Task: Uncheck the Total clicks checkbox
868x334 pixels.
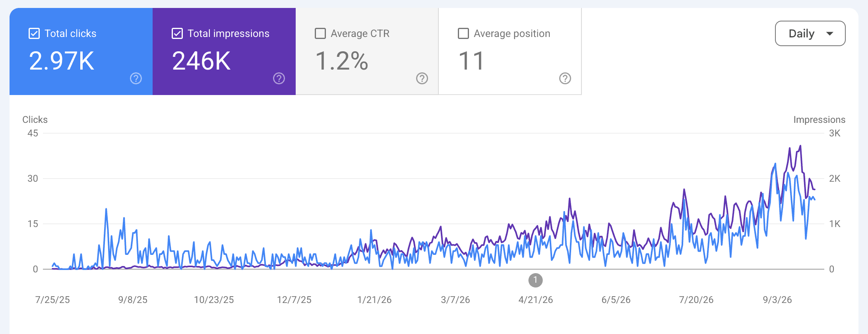Action: pyautogui.click(x=34, y=33)
